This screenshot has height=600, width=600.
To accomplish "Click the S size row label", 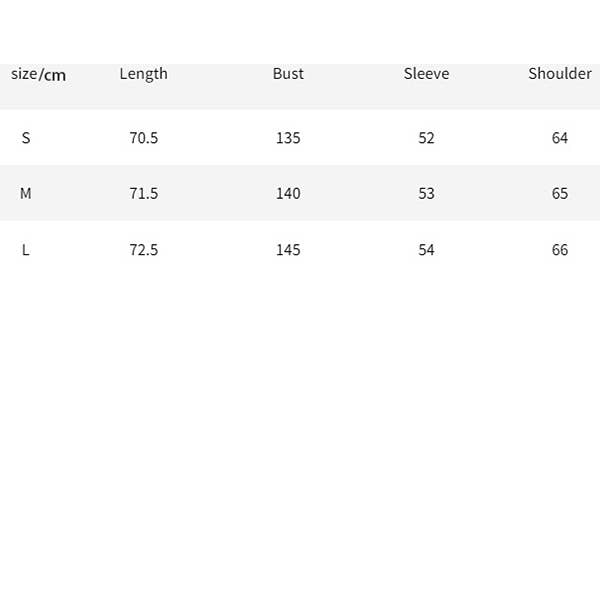I will tap(26, 138).
